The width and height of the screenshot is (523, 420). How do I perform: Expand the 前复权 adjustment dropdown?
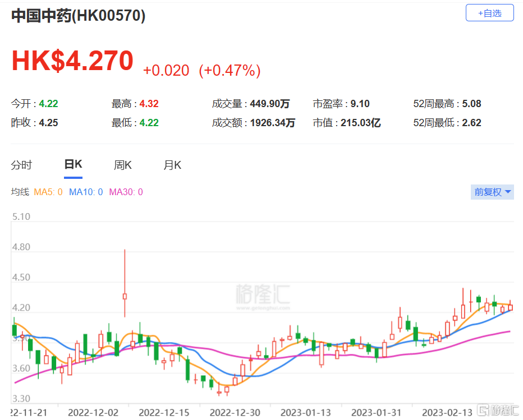(x=492, y=192)
